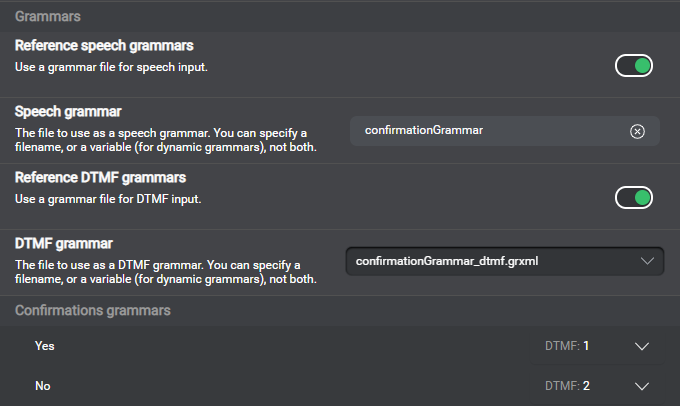Click the 'Use a grammar file for DTMF input' description
The image size is (680, 406).
[108, 199]
